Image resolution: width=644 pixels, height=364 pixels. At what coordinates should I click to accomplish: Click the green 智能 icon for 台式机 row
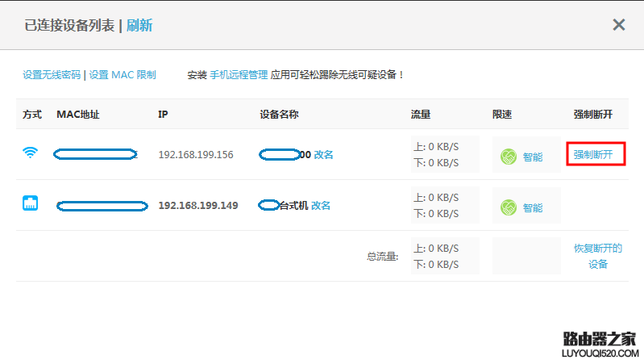(x=509, y=207)
